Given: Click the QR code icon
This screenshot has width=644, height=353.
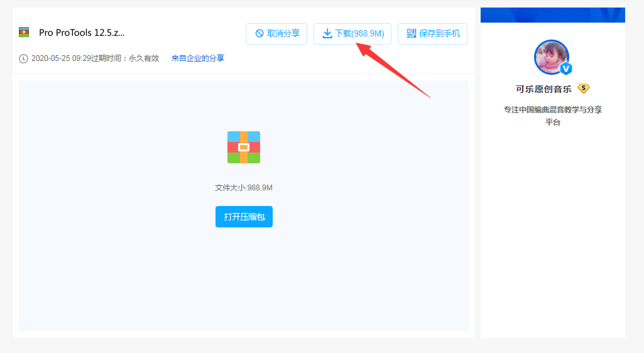Looking at the screenshot, I should pyautogui.click(x=412, y=33).
